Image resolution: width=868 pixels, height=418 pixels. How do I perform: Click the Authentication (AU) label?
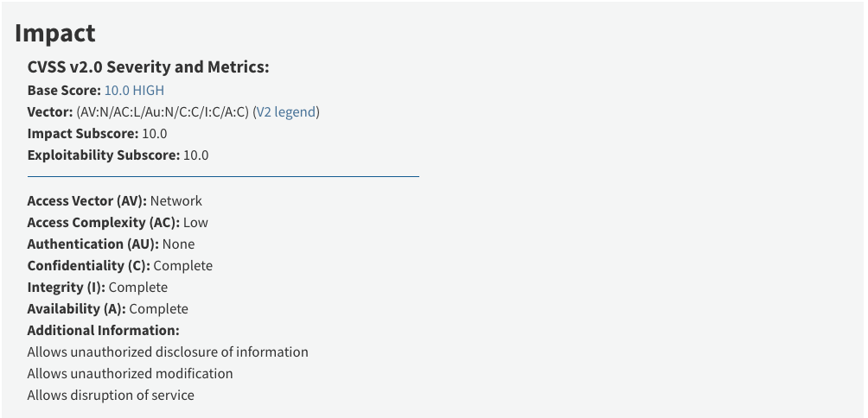pos(93,244)
